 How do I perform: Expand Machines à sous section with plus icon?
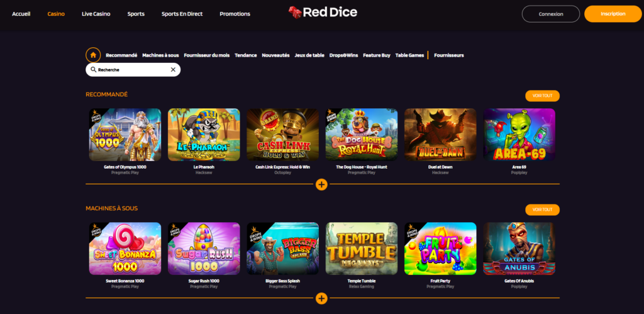[321, 298]
